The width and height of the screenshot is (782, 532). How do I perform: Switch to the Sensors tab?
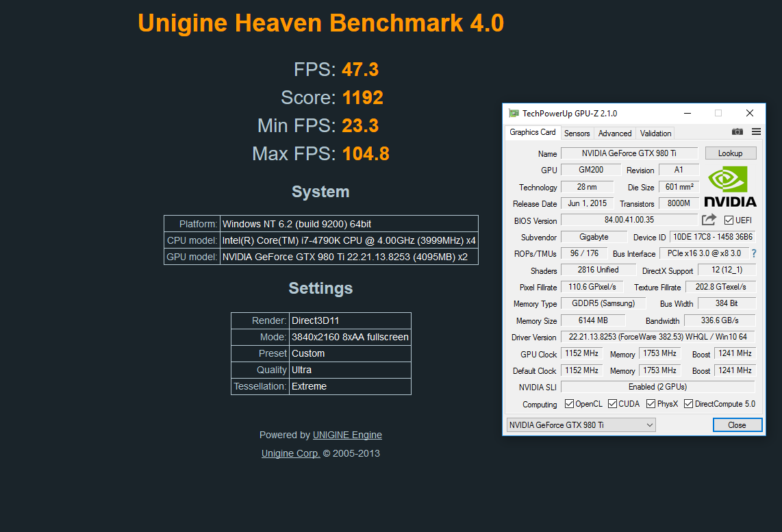click(x=577, y=133)
